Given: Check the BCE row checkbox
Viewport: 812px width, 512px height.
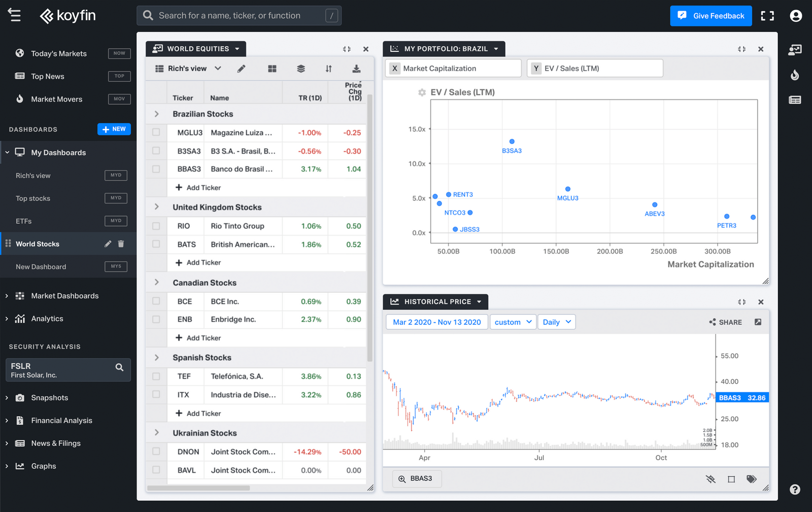Looking at the screenshot, I should [156, 301].
